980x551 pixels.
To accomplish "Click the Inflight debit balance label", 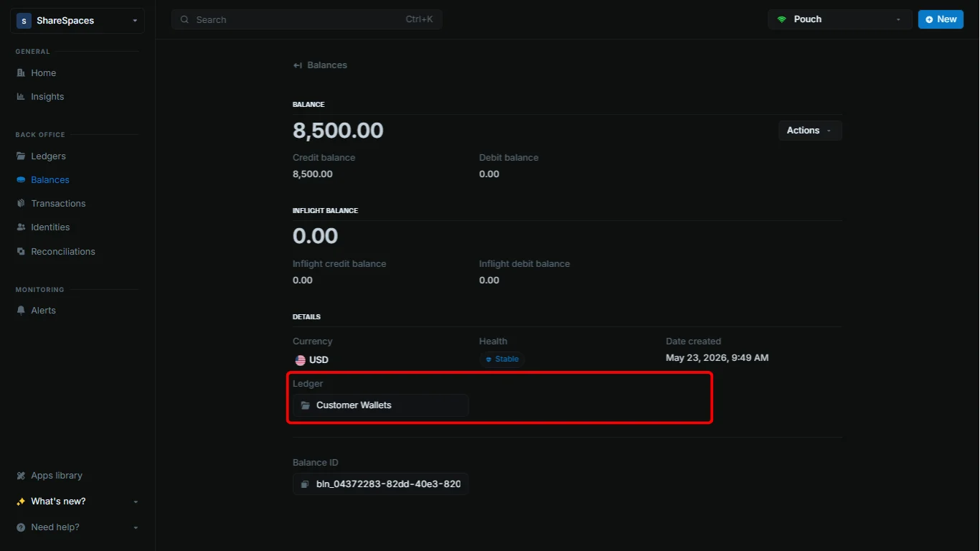I will (x=524, y=263).
